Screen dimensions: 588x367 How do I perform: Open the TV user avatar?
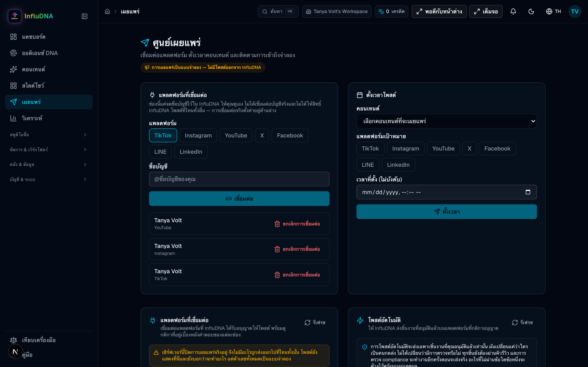click(x=575, y=11)
